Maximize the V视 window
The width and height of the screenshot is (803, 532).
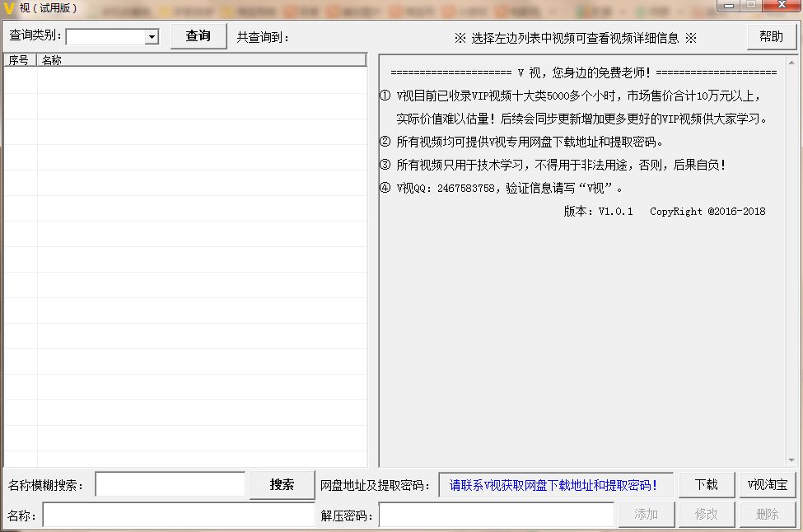pos(751,6)
